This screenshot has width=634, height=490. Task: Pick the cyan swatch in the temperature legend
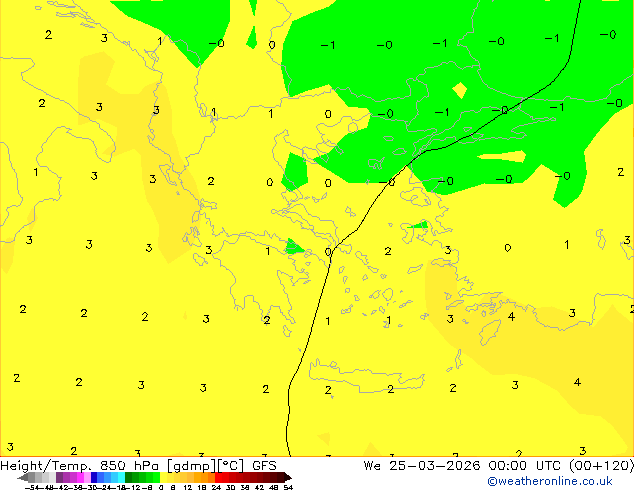[122, 478]
